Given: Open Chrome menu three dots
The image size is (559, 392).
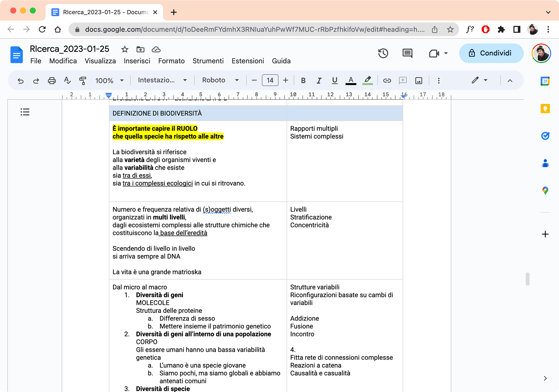Looking at the screenshot, I should tap(548, 29).
